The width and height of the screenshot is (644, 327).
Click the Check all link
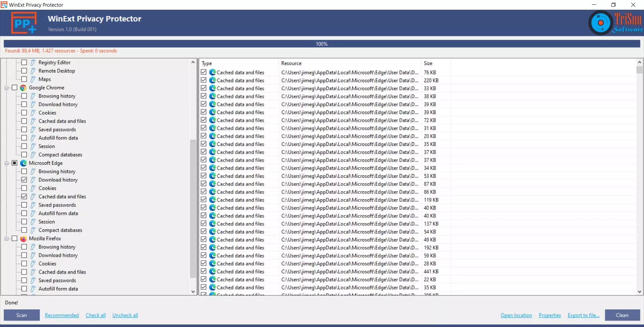click(x=96, y=315)
